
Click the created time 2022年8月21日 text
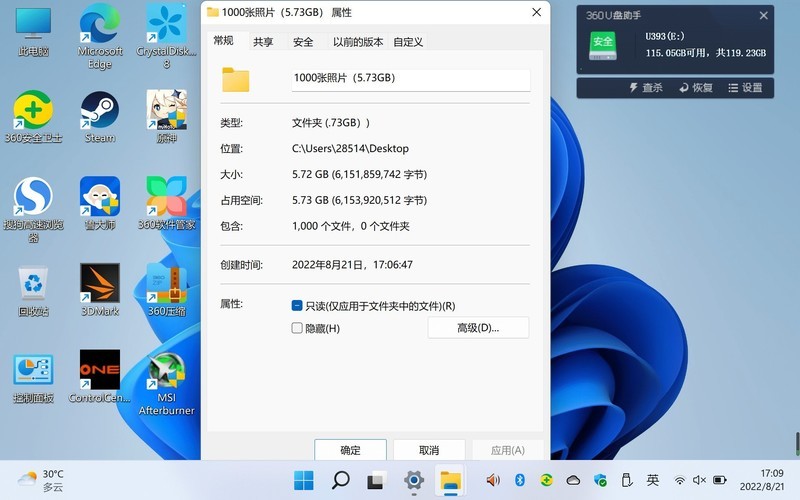(x=352, y=264)
